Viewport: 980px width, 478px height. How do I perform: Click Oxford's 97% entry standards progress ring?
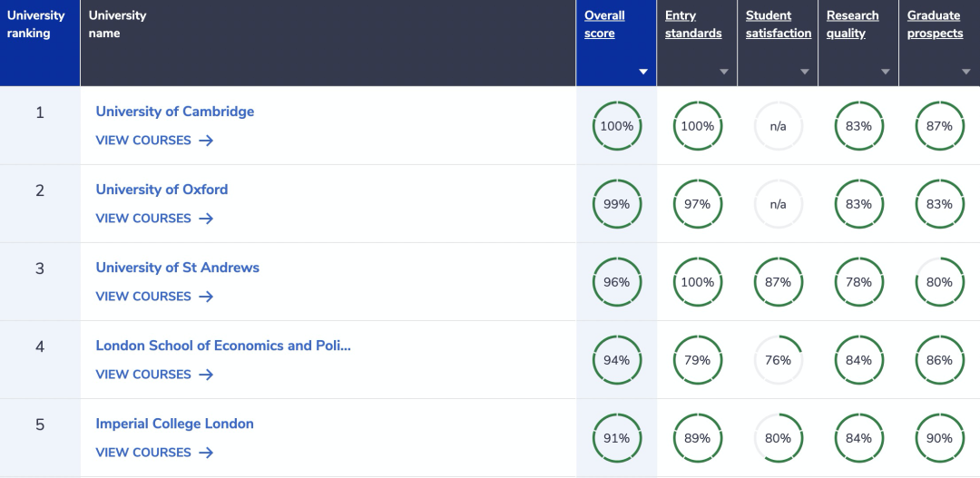pos(697,204)
